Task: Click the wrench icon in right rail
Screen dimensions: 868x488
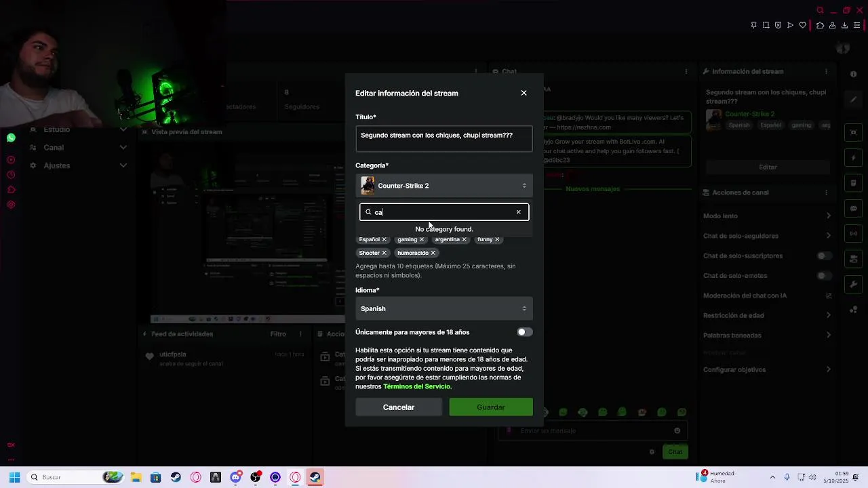Action: (854, 284)
